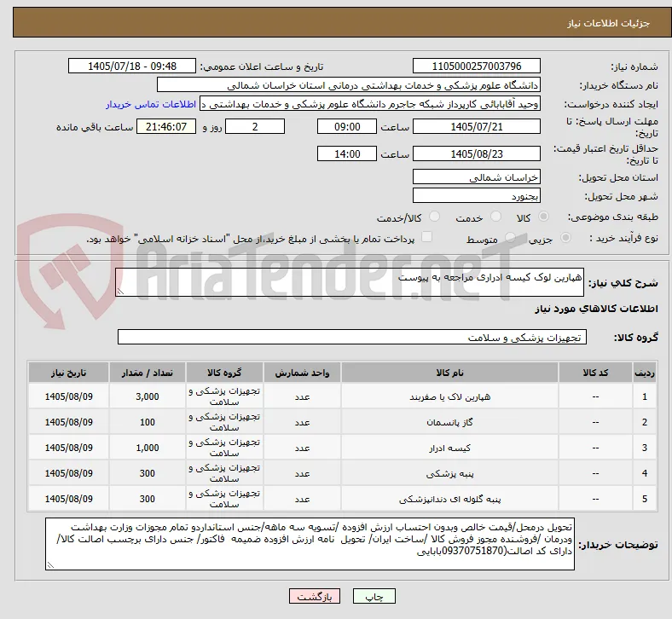The image size is (672, 619).
Task: Click the row number 5 cell
Action: click(x=645, y=499)
